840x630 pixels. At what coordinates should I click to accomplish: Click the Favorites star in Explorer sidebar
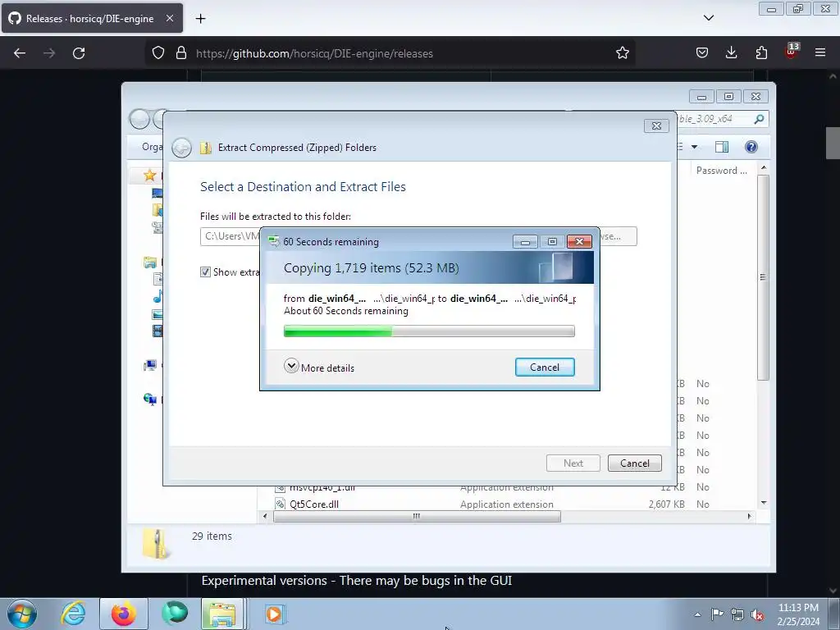click(x=149, y=176)
